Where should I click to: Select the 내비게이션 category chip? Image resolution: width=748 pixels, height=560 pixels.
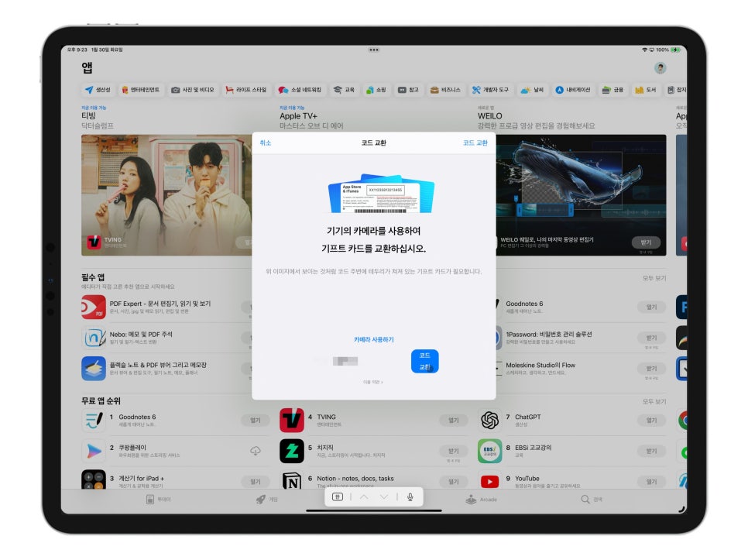click(573, 90)
